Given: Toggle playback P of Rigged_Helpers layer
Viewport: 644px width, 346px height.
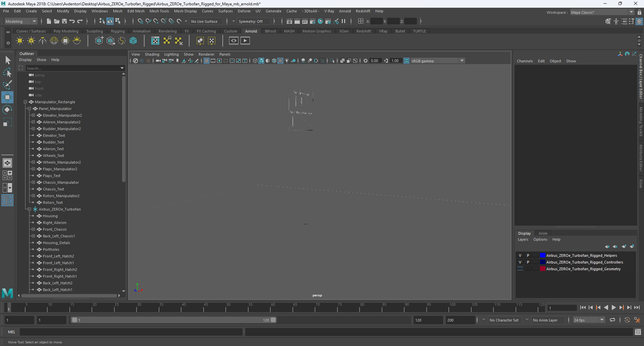Looking at the screenshot, I should (x=528, y=255).
